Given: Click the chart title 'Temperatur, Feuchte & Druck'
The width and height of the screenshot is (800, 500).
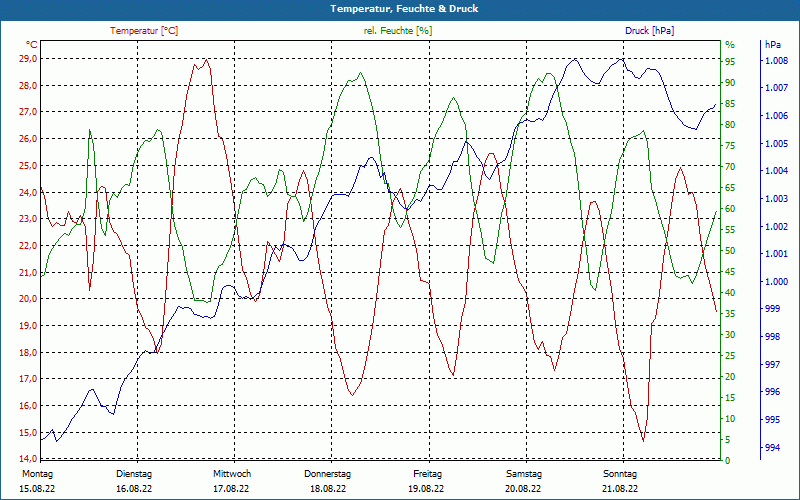Looking at the screenshot, I should pyautogui.click(x=404, y=9).
